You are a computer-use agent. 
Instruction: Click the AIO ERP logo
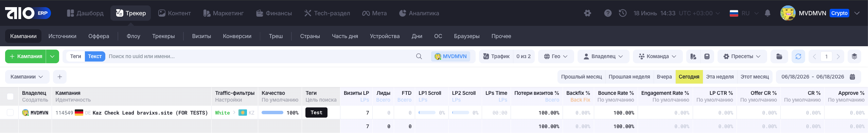click(x=28, y=13)
